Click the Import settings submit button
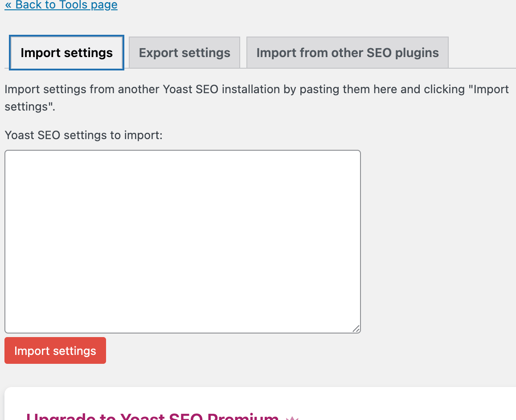 55,350
